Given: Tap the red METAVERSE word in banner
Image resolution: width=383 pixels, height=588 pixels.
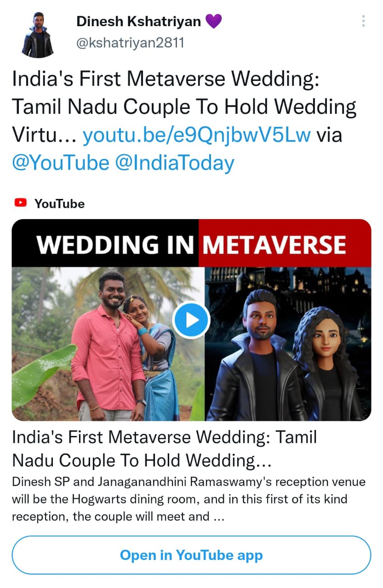Looking at the screenshot, I should pos(274,244).
